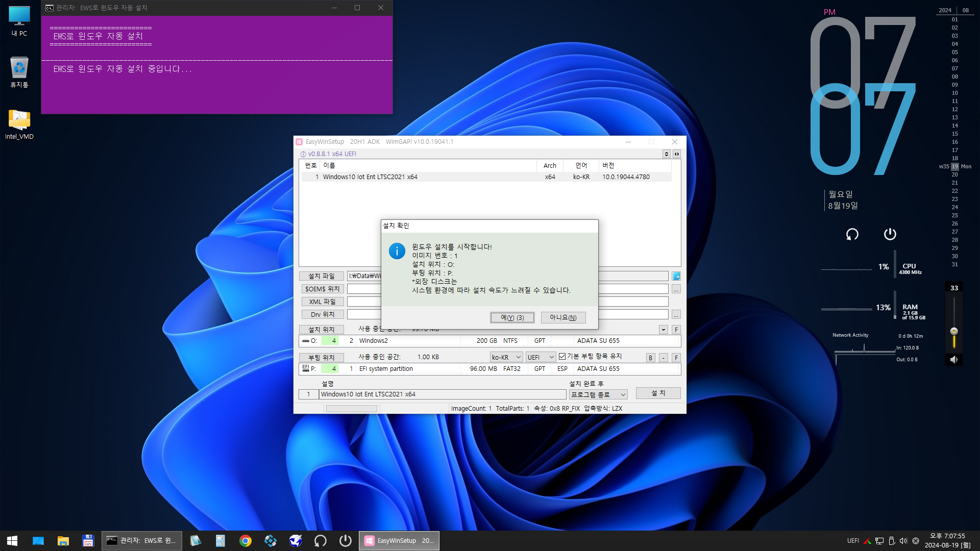Image resolution: width=980 pixels, height=551 pixels.
Task: Click the Arch column header
Action: pos(550,165)
